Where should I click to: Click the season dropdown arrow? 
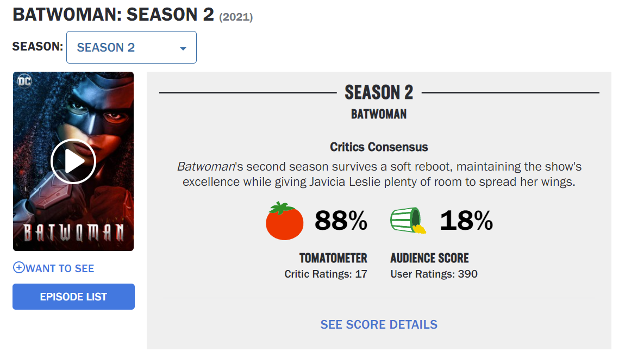click(183, 48)
